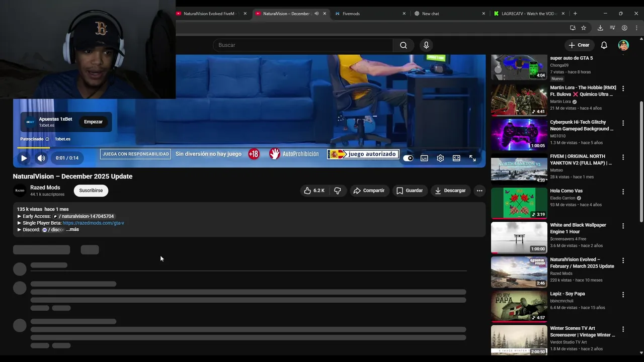Open options for Lapiz - Soy Papa video
Viewport: 644px width, 362px height.
[623, 295]
